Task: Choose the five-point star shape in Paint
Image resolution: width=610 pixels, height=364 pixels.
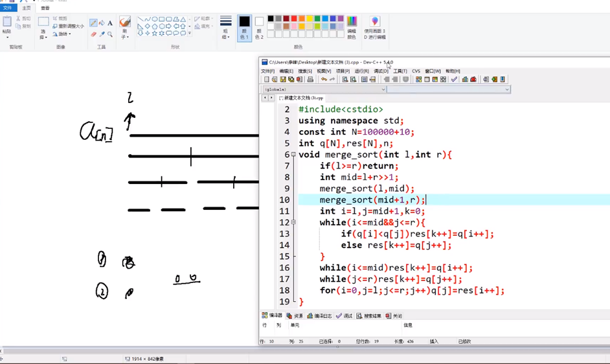Action: click(x=155, y=33)
